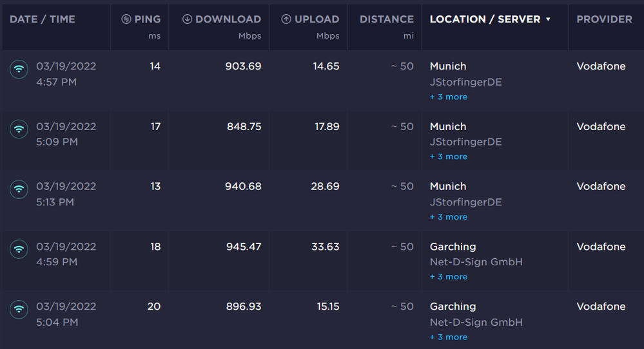The height and width of the screenshot is (349, 644).
Task: Click the upload arrow icon in the header
Action: pyautogui.click(x=286, y=19)
